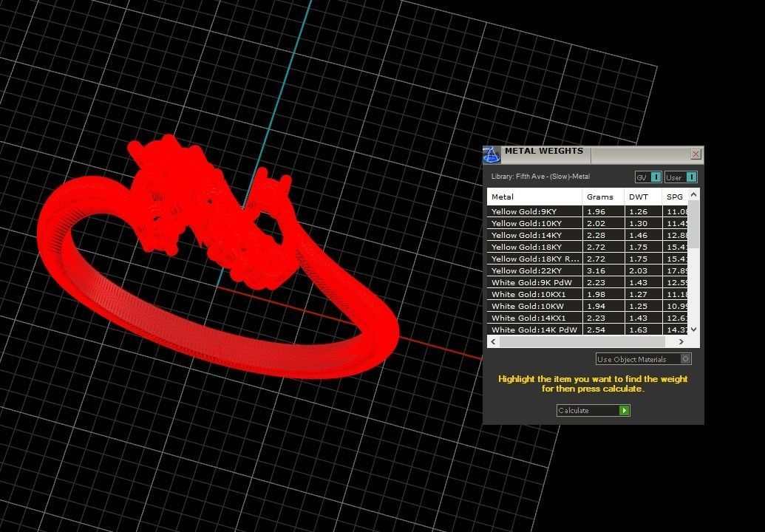Click the Calculate button

(x=594, y=411)
